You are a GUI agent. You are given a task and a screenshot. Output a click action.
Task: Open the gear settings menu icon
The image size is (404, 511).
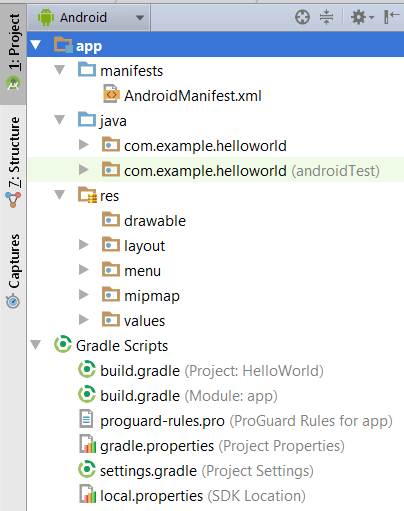(x=362, y=17)
